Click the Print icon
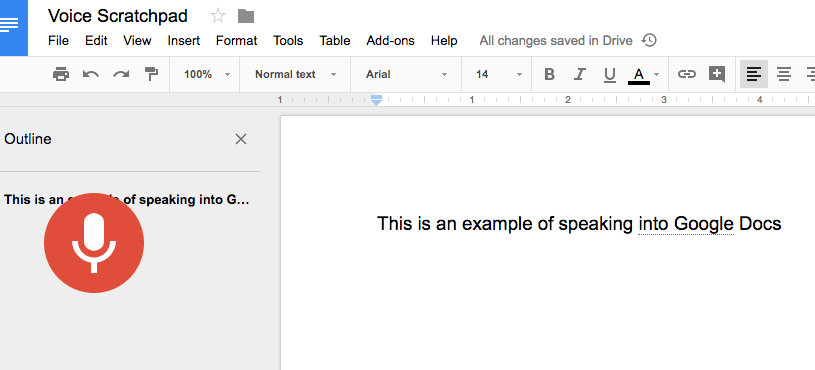The height and width of the screenshot is (370, 815). (61, 74)
